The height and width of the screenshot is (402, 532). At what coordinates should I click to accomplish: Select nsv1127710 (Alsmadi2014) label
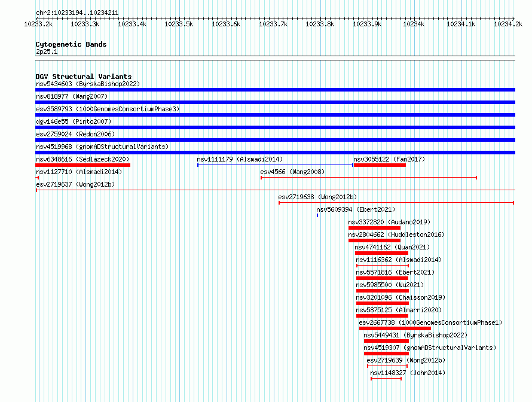79,172
